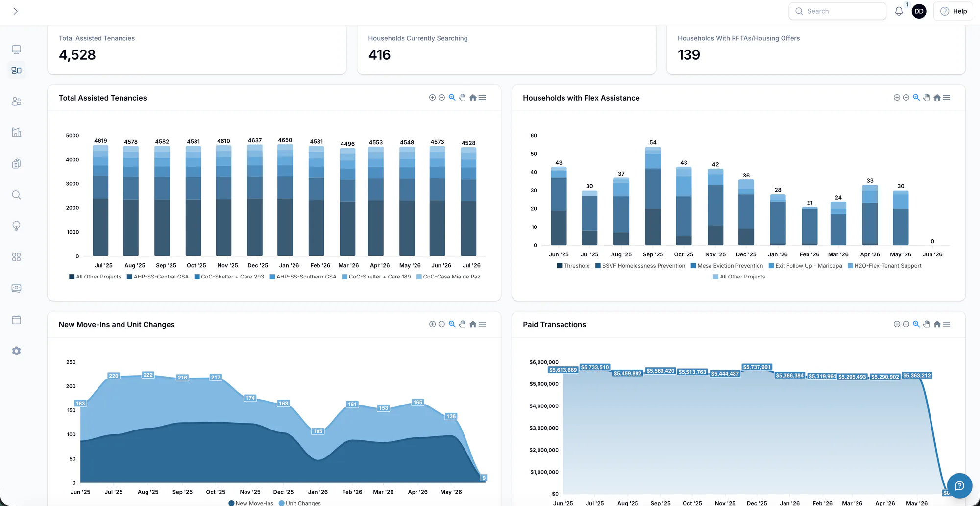Viewport: 980px width, 506px height.
Task: Toggle All Other Projects in Flex Assistance legend
Action: [x=739, y=277]
